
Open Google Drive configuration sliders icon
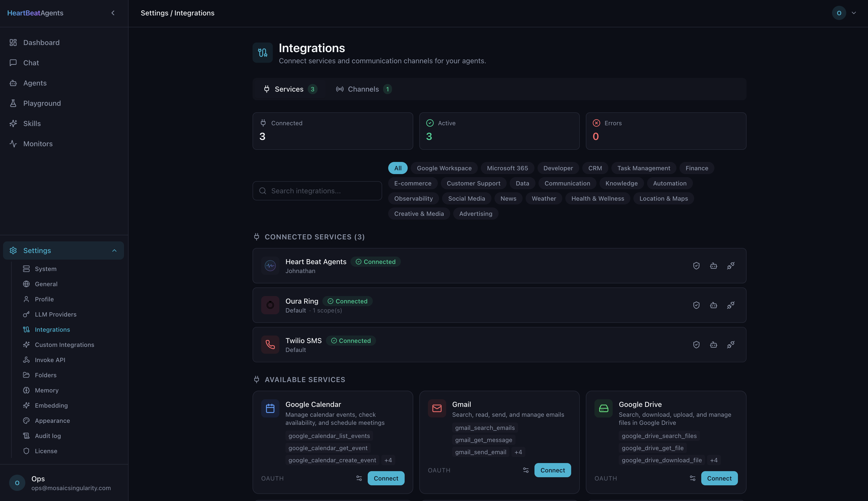(693, 478)
